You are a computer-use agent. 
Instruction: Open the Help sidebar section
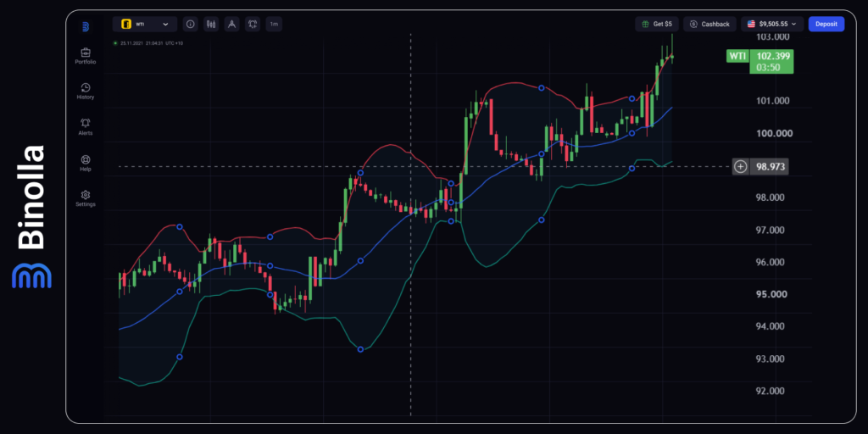(x=86, y=164)
